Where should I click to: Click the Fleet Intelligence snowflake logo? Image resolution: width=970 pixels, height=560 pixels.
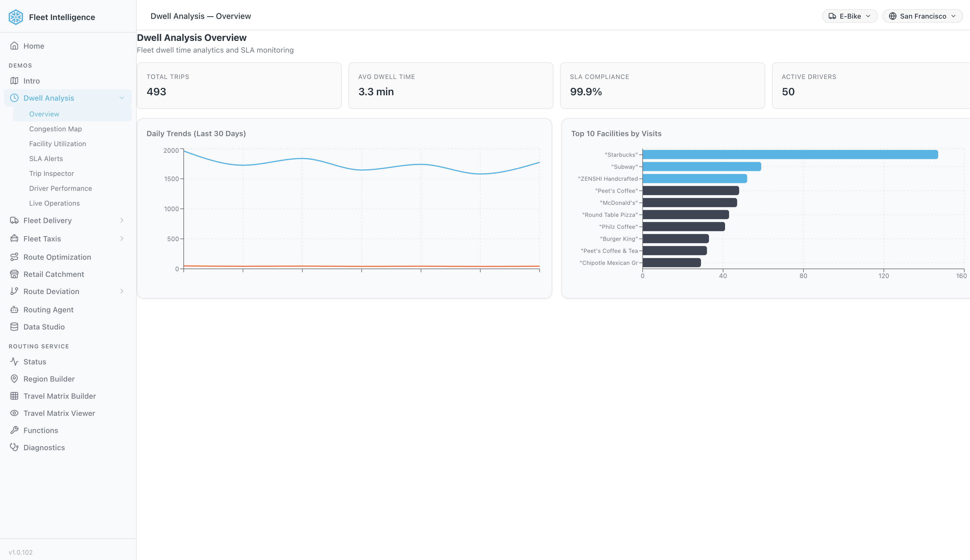(15, 17)
